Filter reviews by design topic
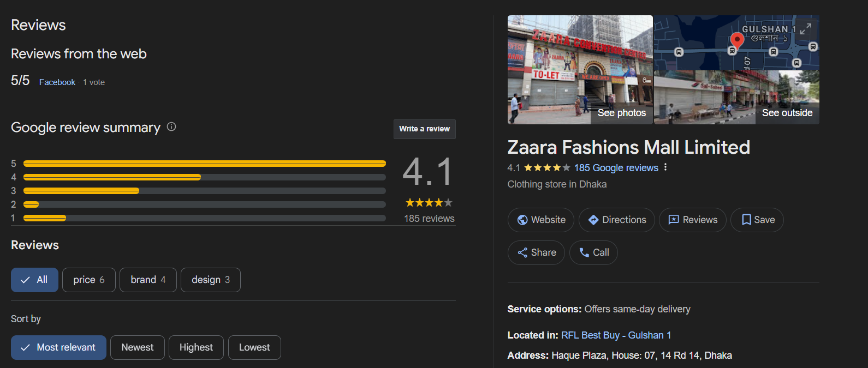Viewport: 868px width, 368px height. tap(211, 280)
